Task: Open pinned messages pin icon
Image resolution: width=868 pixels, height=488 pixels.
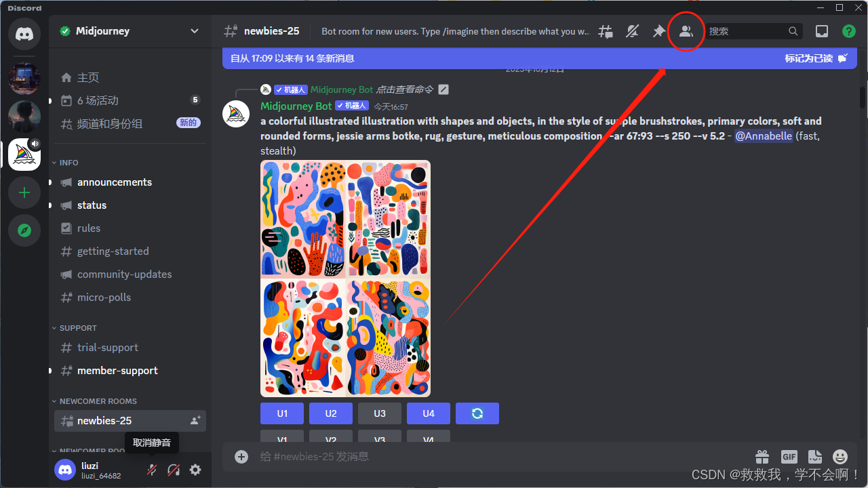Action: [658, 31]
